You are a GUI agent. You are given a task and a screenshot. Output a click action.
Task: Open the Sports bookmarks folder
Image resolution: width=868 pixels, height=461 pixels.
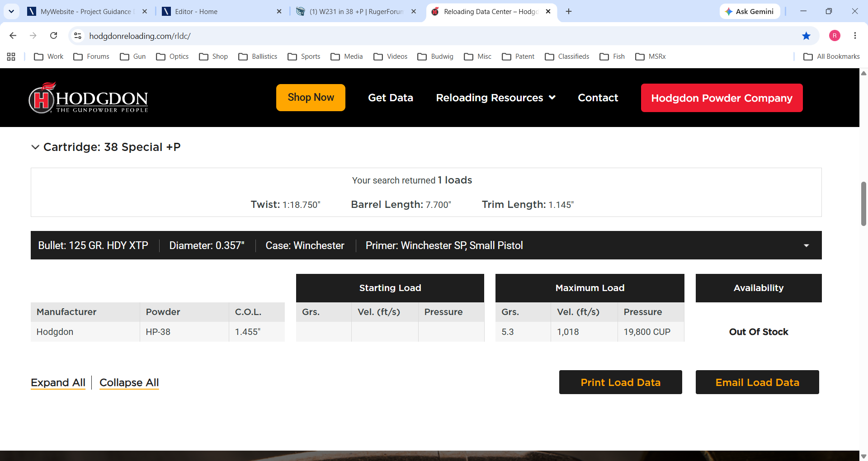click(304, 56)
